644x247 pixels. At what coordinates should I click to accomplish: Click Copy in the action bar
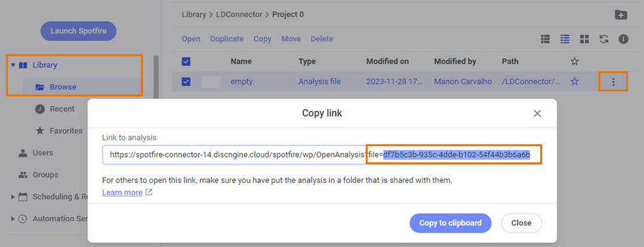tap(262, 39)
